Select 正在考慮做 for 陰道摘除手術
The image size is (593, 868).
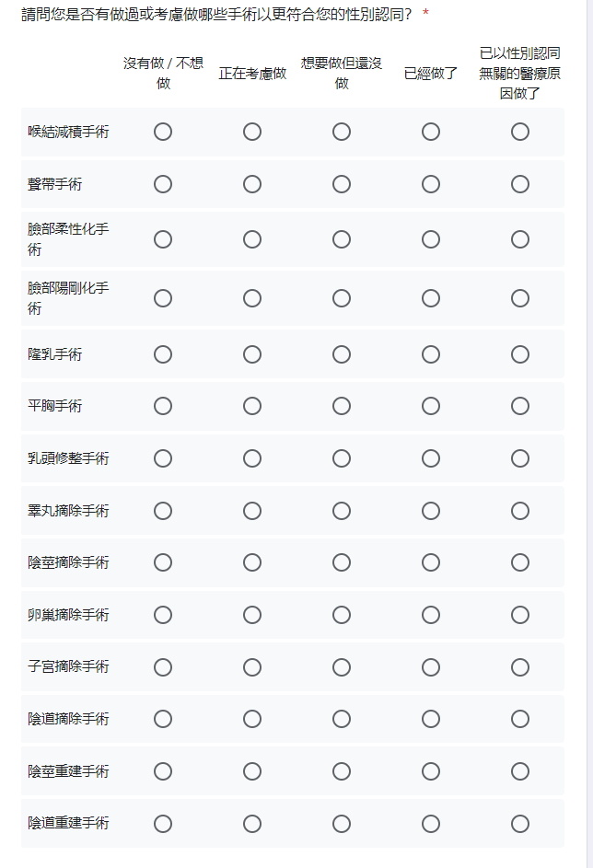(252, 719)
